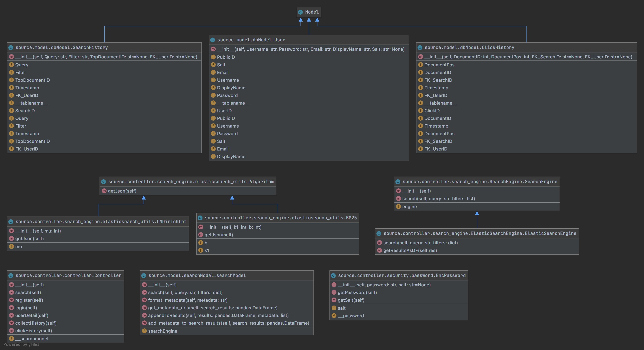Click the class icon of Controller node
The image size is (644, 350).
pos(11,275)
